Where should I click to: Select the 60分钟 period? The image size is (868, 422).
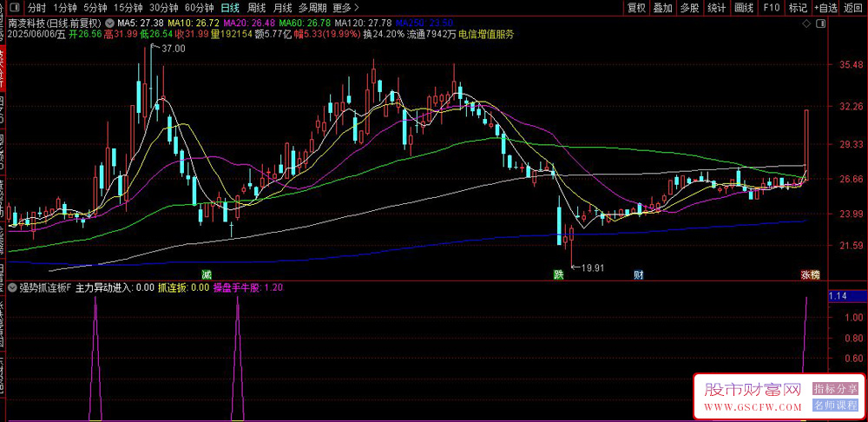tap(200, 8)
